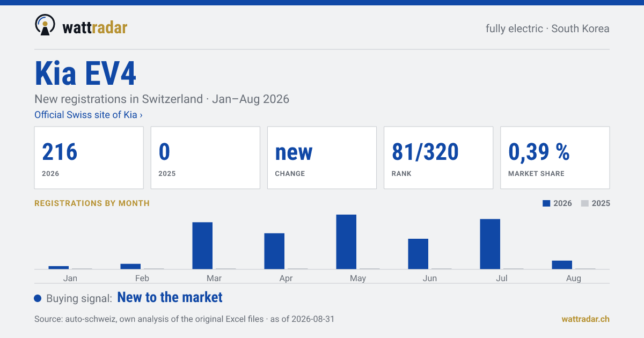Image resolution: width=644 pixels, height=338 pixels.
Task: Select the 0,39 % MARKET SHARE card
Action: [555, 158]
